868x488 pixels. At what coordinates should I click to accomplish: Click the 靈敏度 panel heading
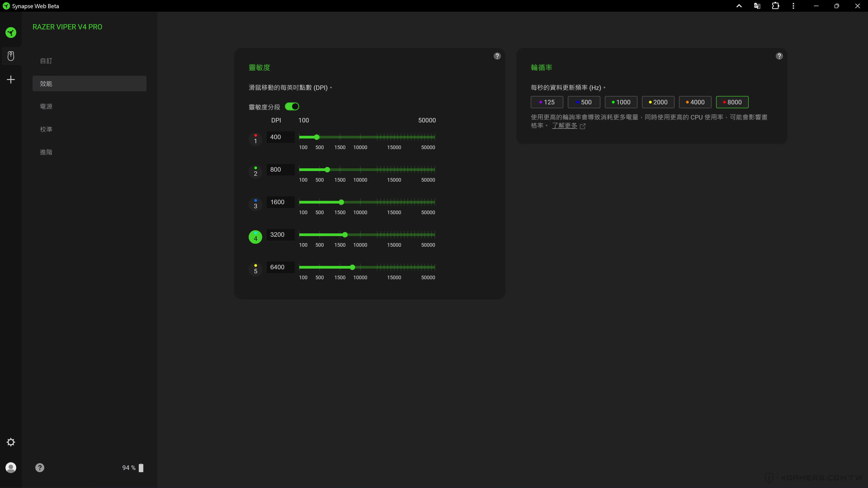tap(259, 67)
